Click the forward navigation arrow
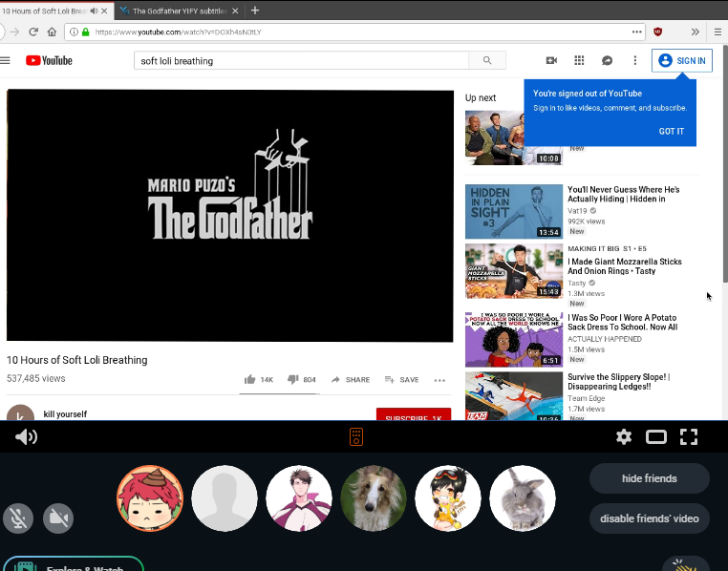 [15, 32]
